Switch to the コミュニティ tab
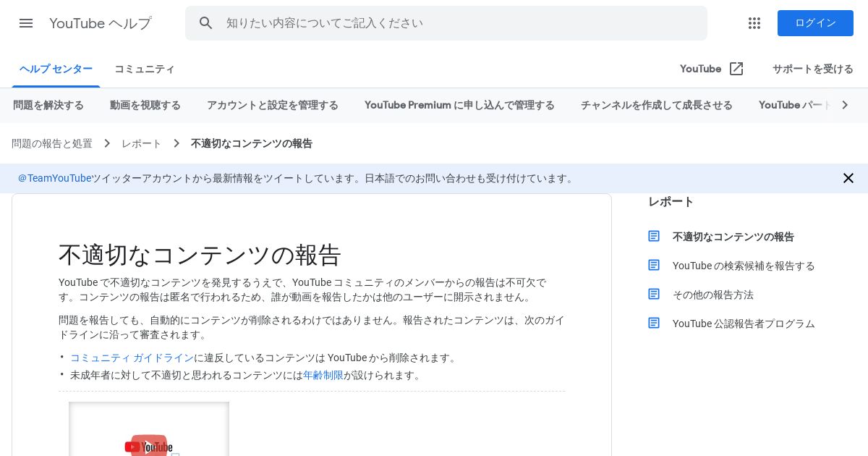Screen dimensions: 868x456 (x=145, y=69)
